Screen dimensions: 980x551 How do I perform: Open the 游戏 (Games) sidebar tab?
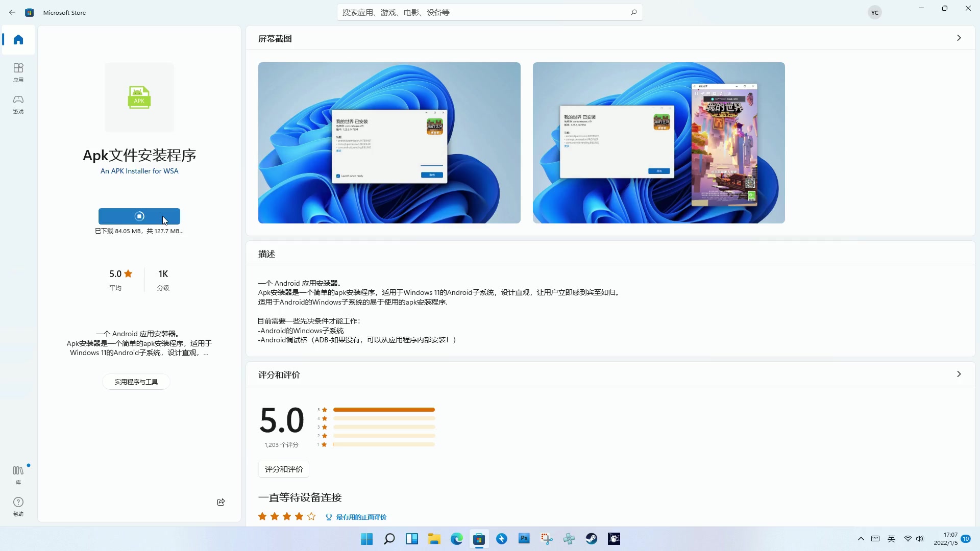coord(18,104)
